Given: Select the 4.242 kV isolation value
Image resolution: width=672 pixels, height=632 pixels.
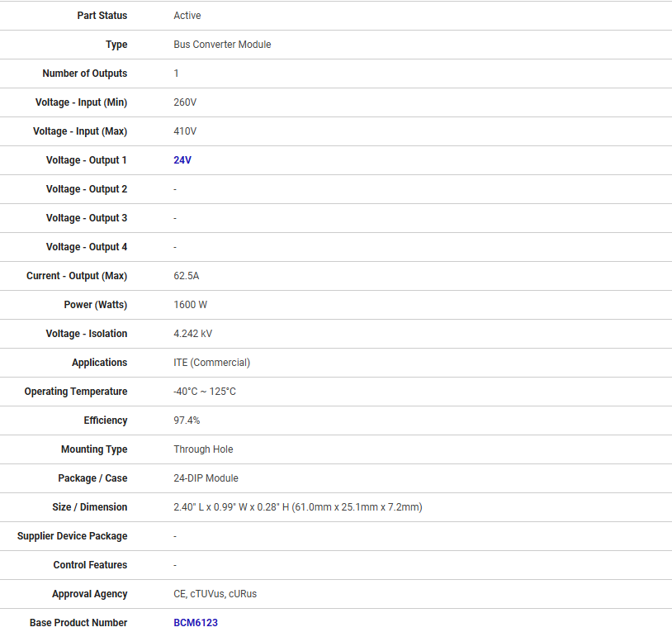Looking at the screenshot, I should pos(192,334).
